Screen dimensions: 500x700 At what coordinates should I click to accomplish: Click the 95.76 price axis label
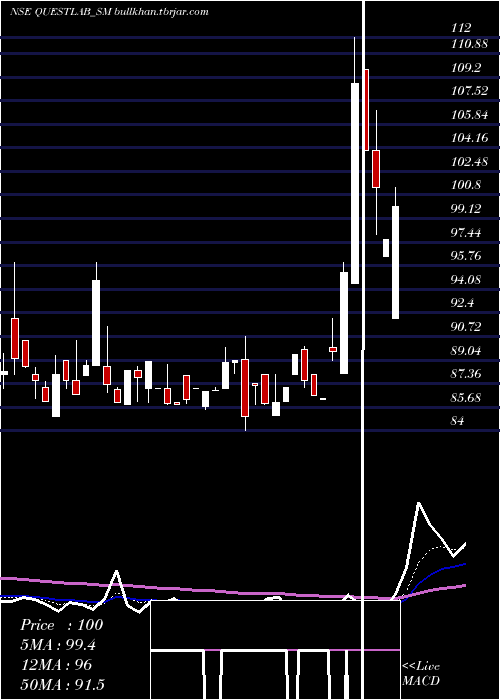click(x=467, y=256)
